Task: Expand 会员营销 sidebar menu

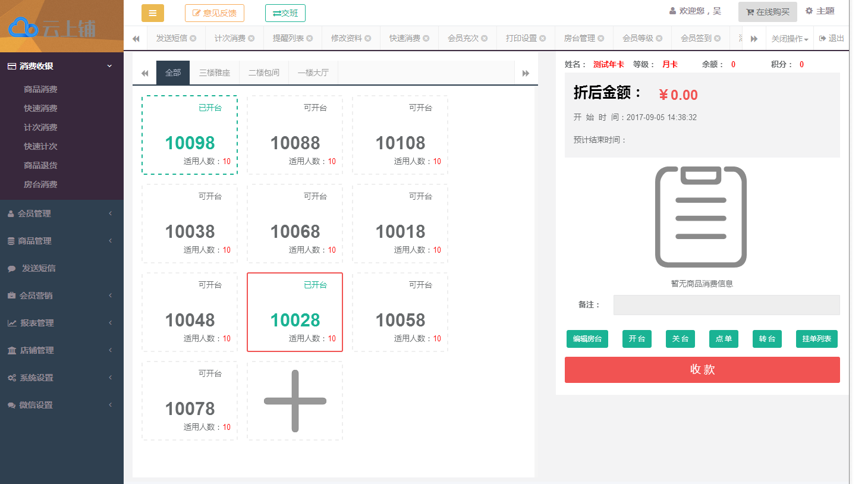Action: point(62,296)
